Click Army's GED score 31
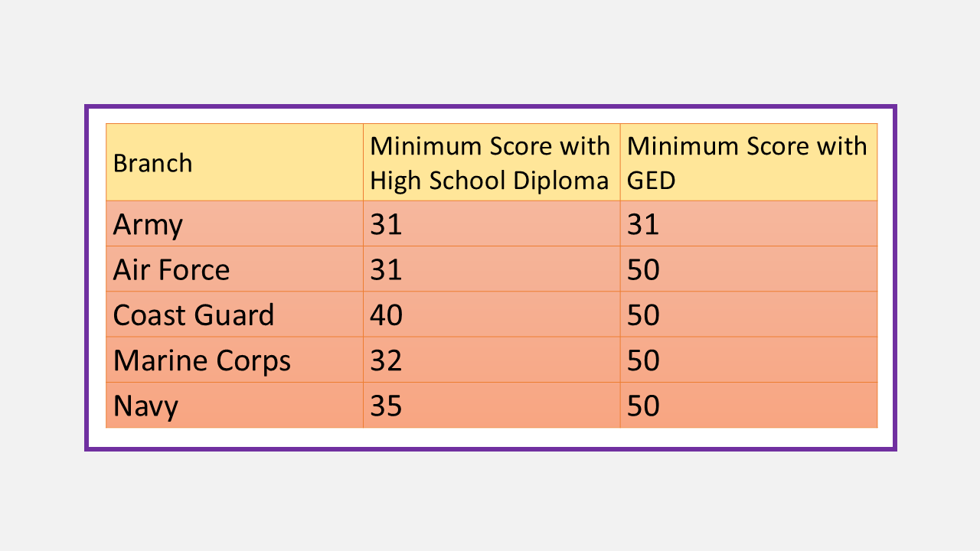Screen dimensions: 980x551 click(643, 224)
